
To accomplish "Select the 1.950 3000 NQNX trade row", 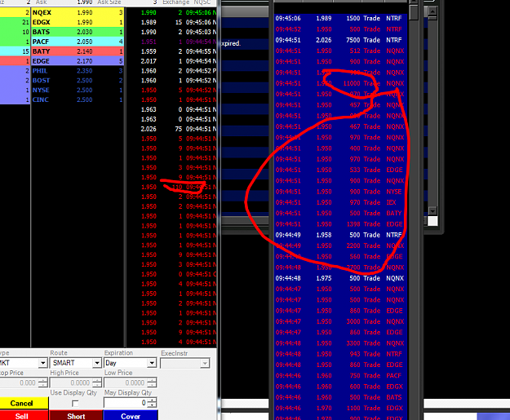I will 341,321.
